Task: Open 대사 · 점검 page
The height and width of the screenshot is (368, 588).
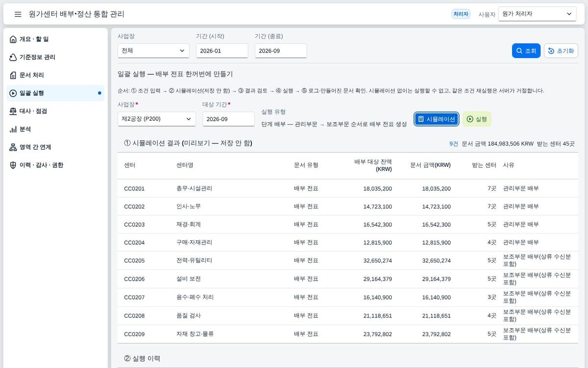Action: [x=55, y=111]
